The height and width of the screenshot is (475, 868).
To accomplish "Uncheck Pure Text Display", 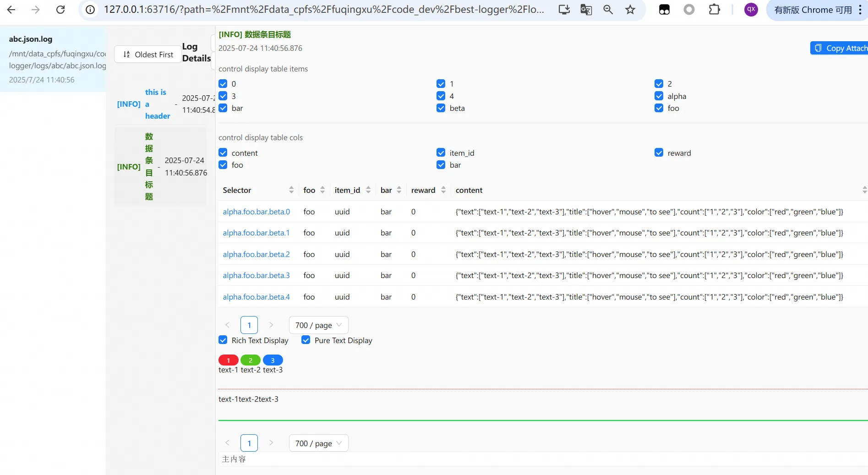I will (x=306, y=340).
